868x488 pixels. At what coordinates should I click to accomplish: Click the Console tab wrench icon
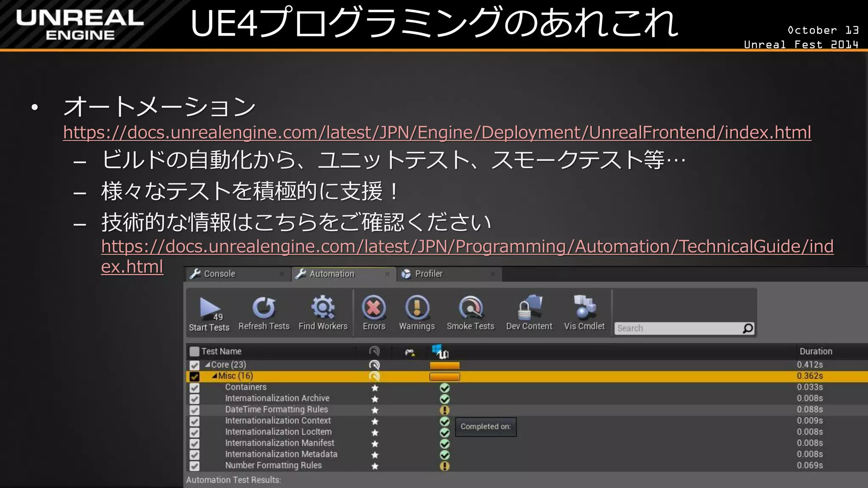[195, 274]
